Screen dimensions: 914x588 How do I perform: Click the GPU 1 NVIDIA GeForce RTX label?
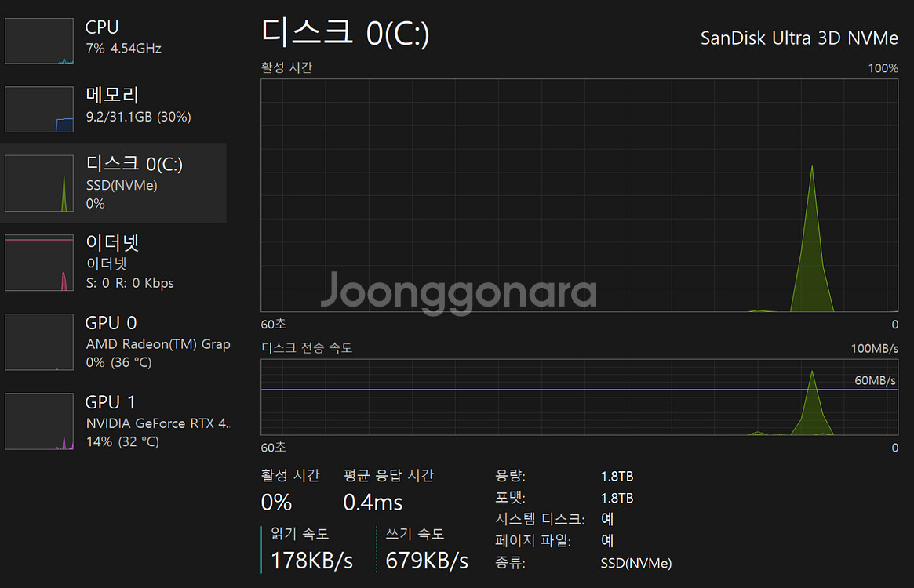(157, 423)
